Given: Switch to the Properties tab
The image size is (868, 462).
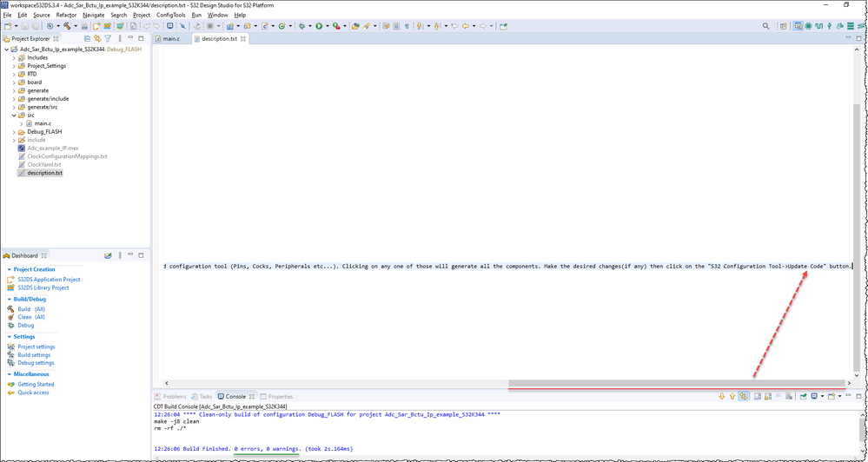Looking at the screenshot, I should [276, 396].
